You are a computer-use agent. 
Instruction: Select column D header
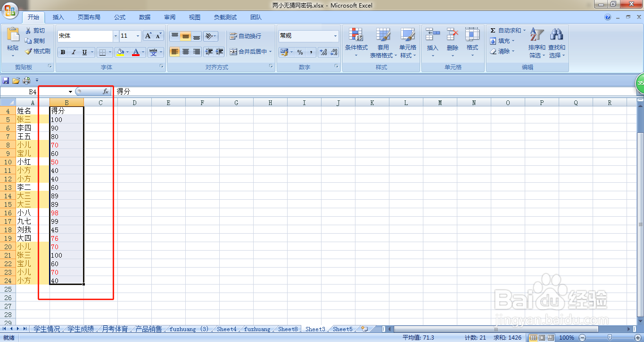click(x=134, y=103)
